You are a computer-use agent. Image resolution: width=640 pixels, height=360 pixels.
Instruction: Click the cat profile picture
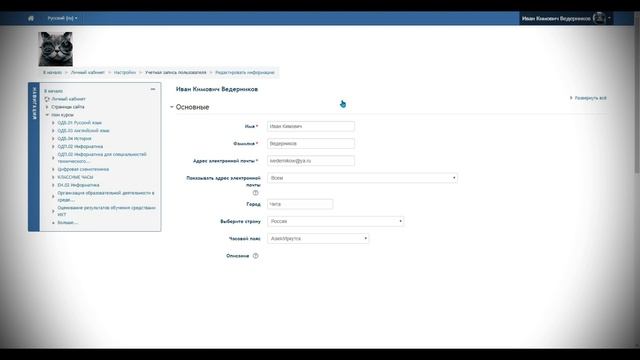coord(56,49)
